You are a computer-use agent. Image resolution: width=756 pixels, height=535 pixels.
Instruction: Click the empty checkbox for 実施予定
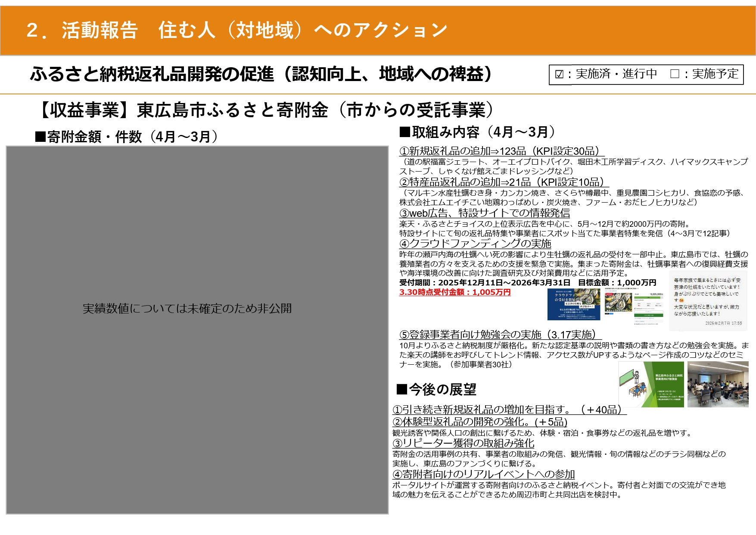pyautogui.click(x=675, y=74)
